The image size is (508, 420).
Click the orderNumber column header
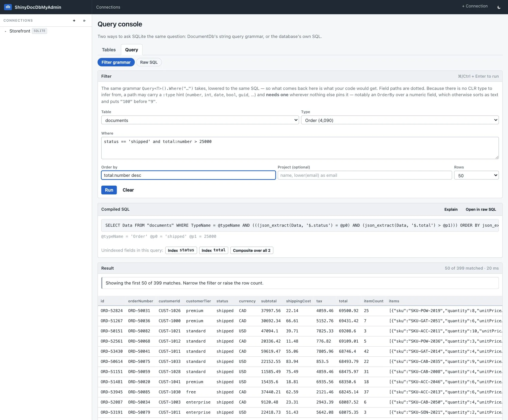pyautogui.click(x=140, y=301)
